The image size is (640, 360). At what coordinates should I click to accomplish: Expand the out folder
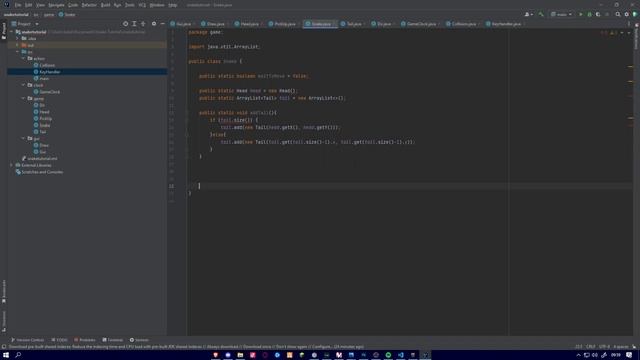pyautogui.click(x=18, y=45)
